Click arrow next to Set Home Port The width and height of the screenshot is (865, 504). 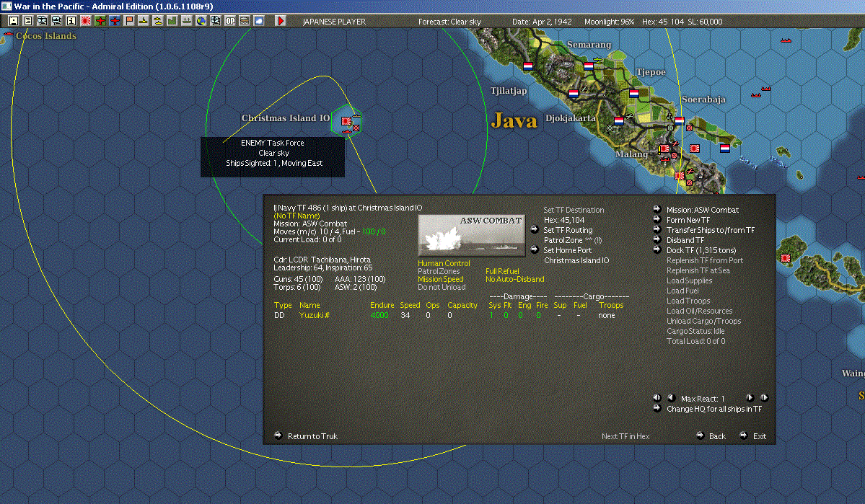[x=535, y=249]
